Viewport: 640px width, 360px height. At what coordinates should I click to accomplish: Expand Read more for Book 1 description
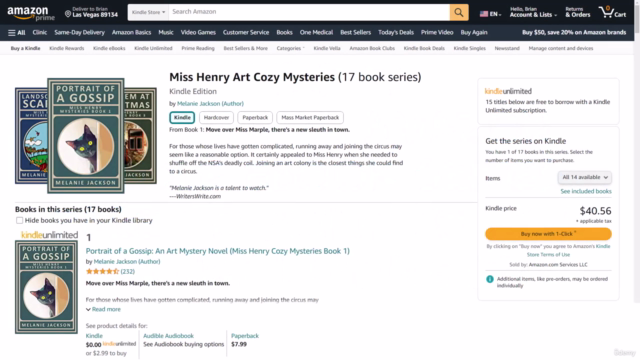[103, 309]
